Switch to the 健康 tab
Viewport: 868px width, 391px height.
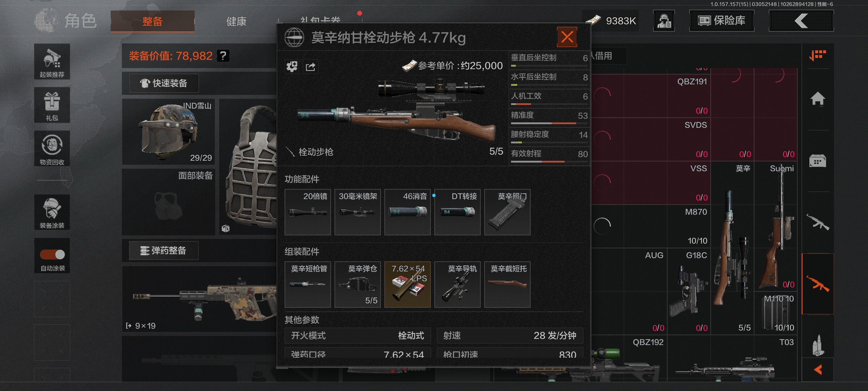(236, 21)
